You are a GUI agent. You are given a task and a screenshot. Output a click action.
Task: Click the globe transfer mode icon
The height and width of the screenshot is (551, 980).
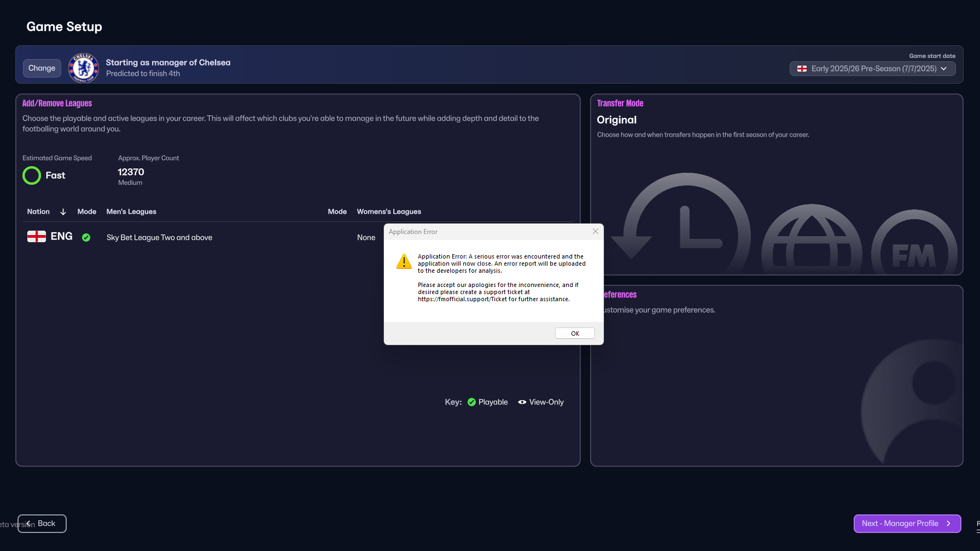pos(812,239)
